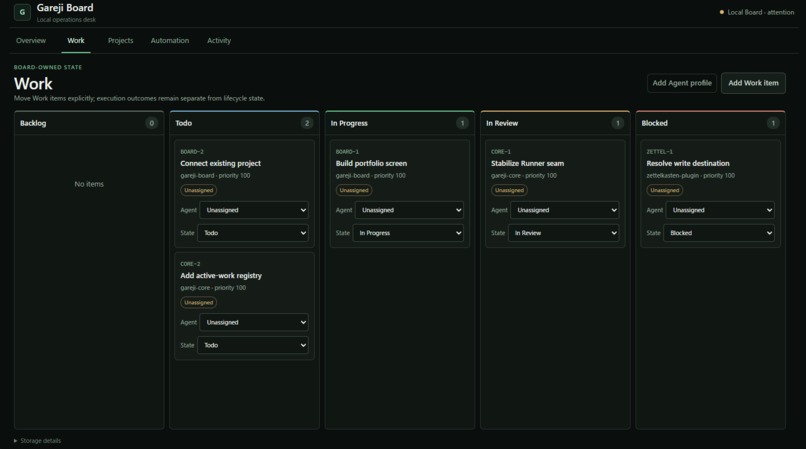Click the Gareji Board title text
The width and height of the screenshot is (806, 449).
click(x=65, y=8)
